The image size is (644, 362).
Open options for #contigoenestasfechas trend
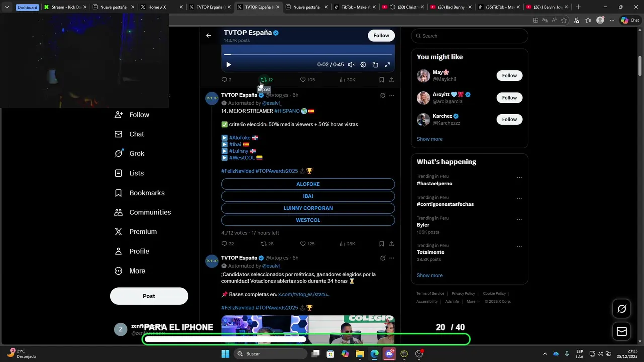519,199
